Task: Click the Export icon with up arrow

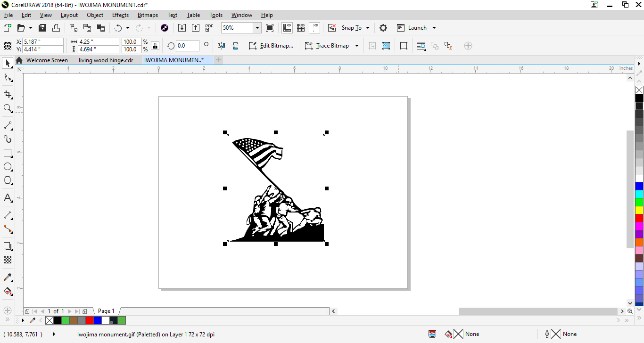Action: (x=196, y=28)
